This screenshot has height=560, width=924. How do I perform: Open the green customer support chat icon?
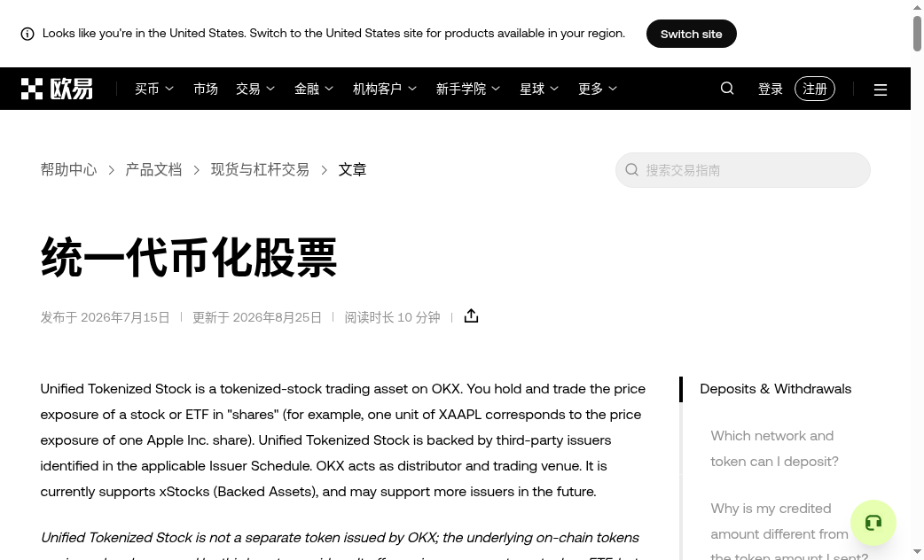tap(873, 522)
